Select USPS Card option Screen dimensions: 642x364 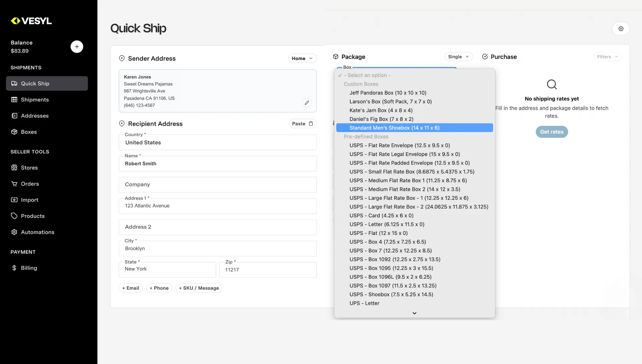[415, 216]
